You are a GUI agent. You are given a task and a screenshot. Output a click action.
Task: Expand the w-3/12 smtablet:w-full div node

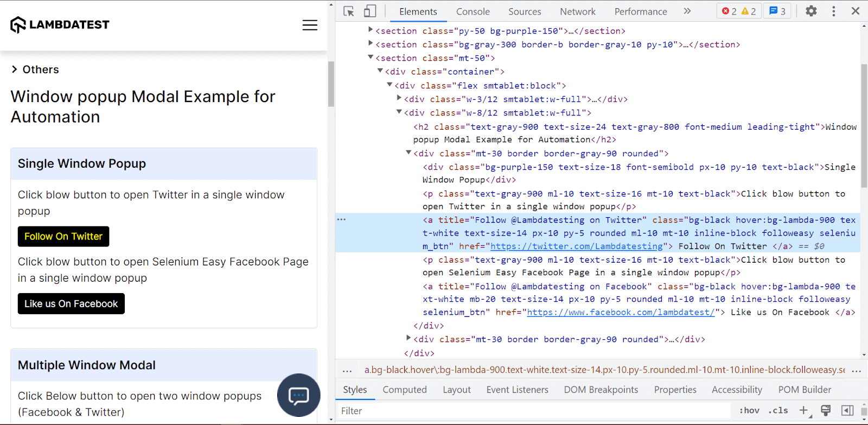point(399,98)
